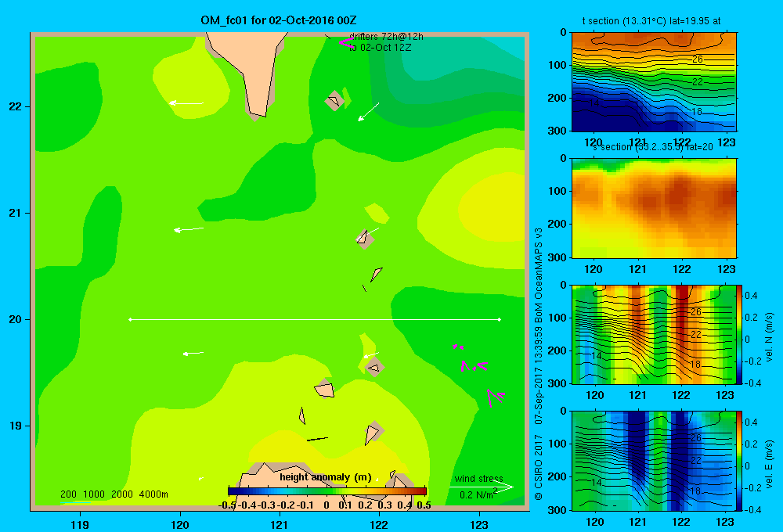This screenshot has width=783, height=532.
Task: Click the magenta drifter track near 19.6N 122.9E
Action: pyautogui.click(x=474, y=366)
